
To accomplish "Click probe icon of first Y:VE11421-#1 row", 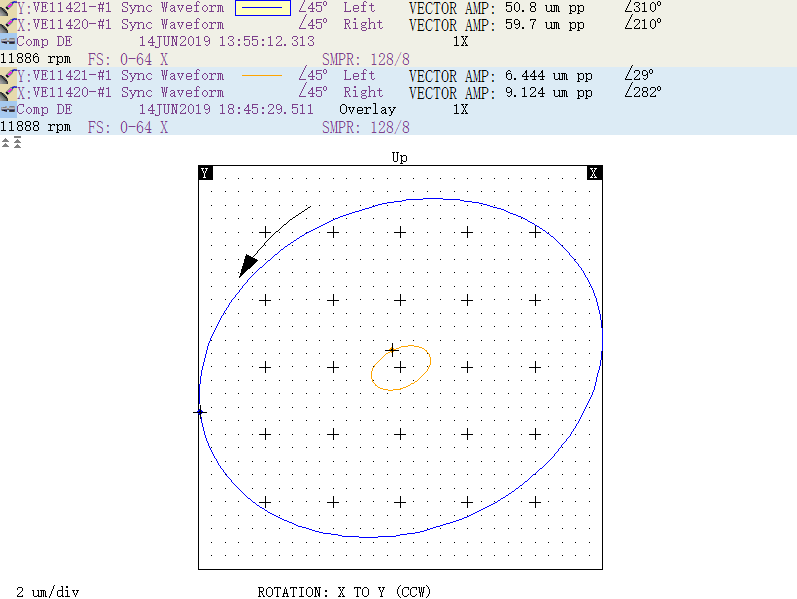I will coord(8,7).
